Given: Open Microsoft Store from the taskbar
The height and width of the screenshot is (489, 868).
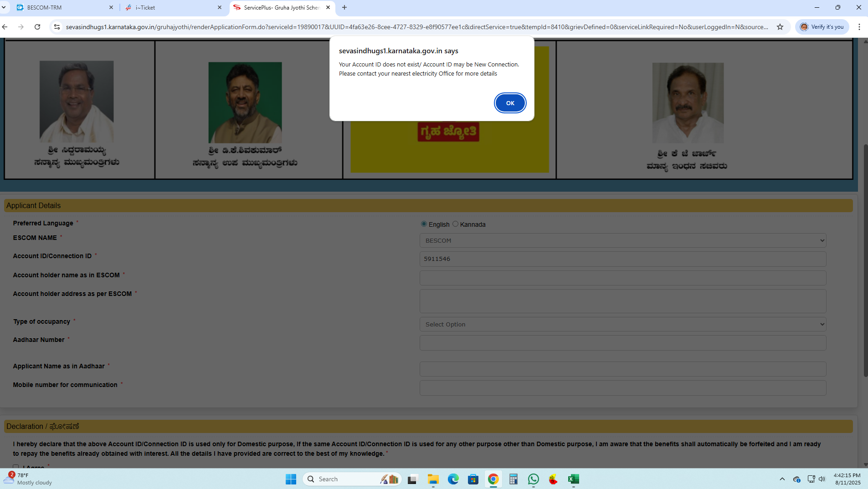Looking at the screenshot, I should (x=473, y=479).
